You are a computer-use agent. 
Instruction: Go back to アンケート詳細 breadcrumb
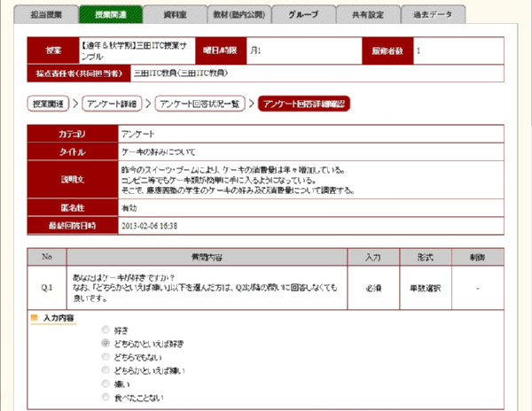tap(113, 105)
